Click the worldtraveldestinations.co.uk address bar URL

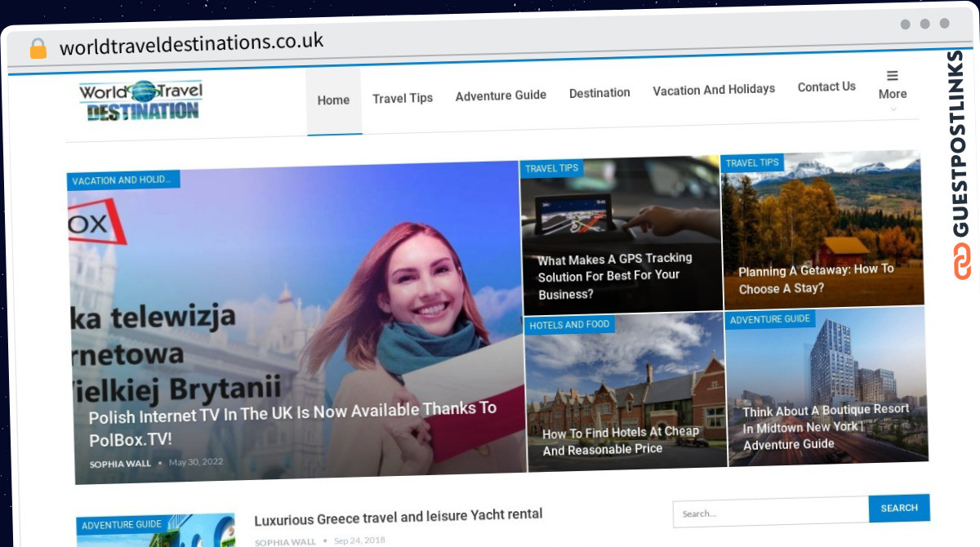coord(192,43)
